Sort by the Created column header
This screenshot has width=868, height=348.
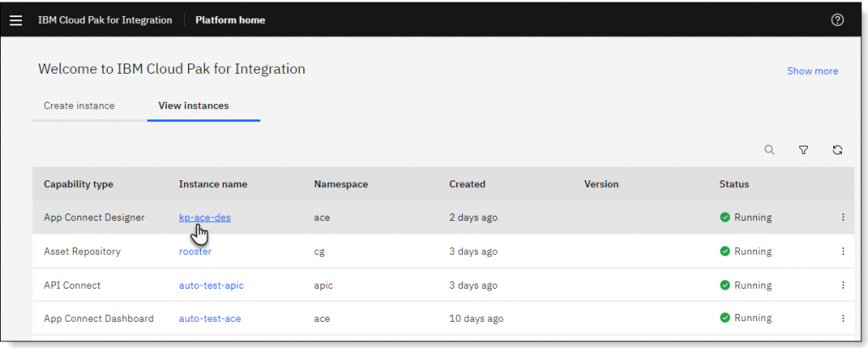(x=467, y=185)
